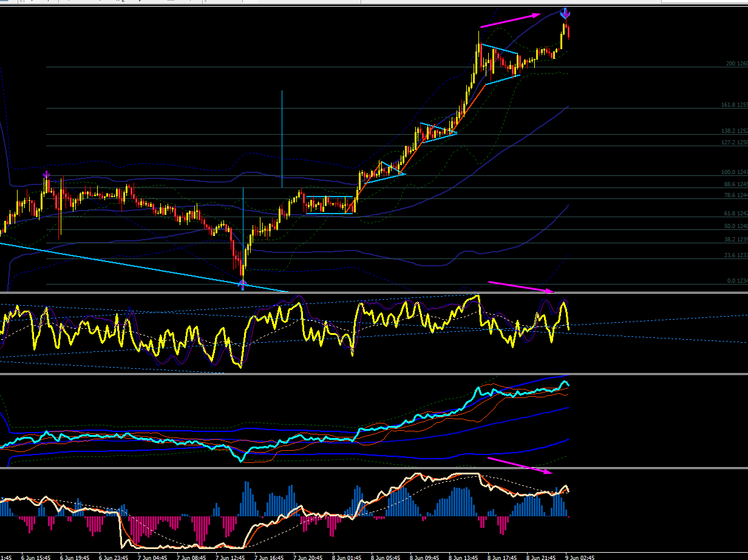Click the 88.6 Fibonacci level label

pos(735,184)
